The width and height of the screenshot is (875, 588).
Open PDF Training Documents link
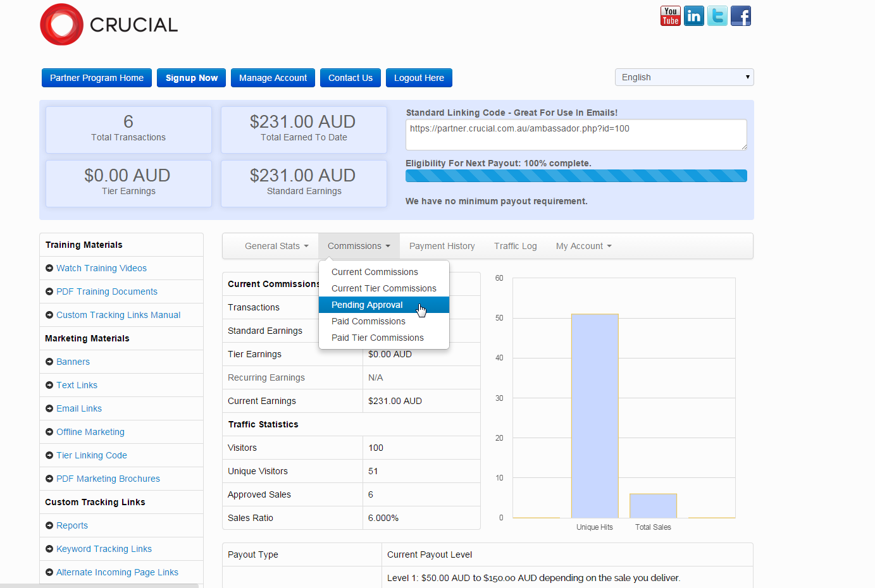tap(107, 291)
